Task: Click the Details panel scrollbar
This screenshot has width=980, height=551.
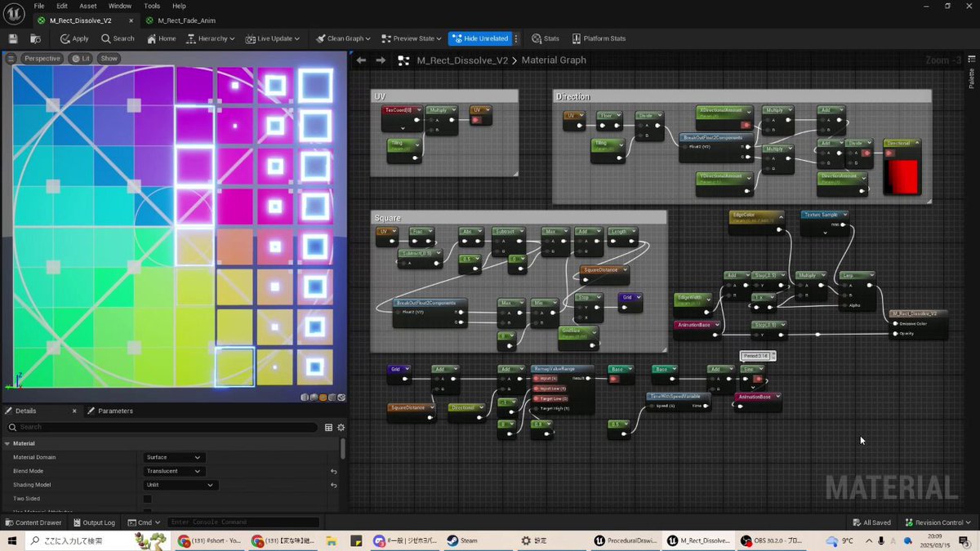Action: point(342,449)
